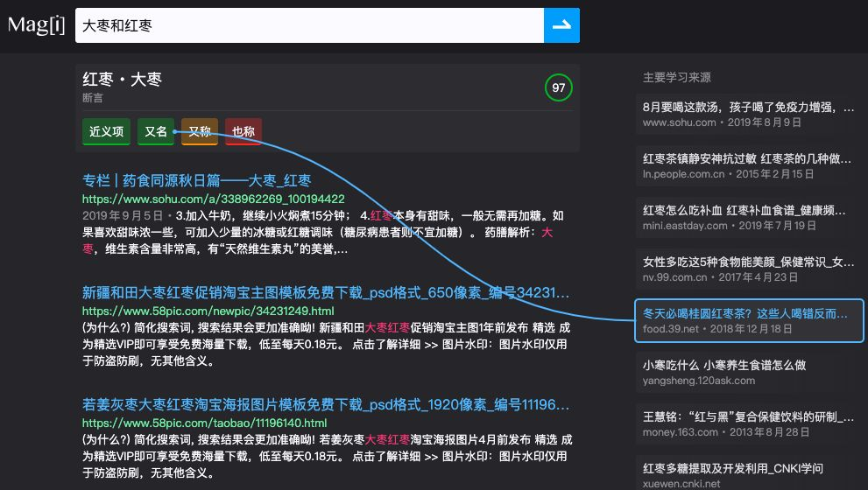868x490 pixels.
Task: Click the blue search arrow button
Action: point(561,25)
